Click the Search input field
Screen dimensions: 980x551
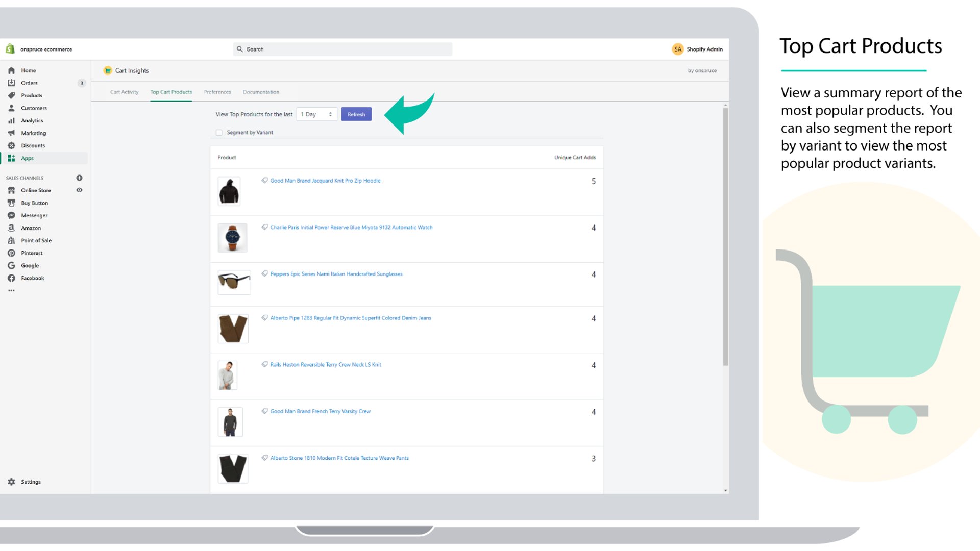tap(342, 49)
